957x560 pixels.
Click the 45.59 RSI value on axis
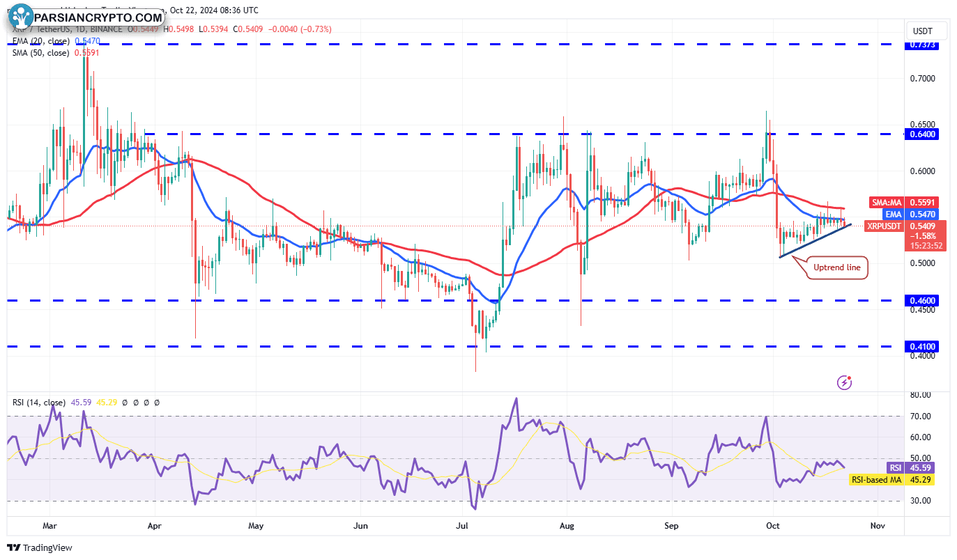pos(920,468)
